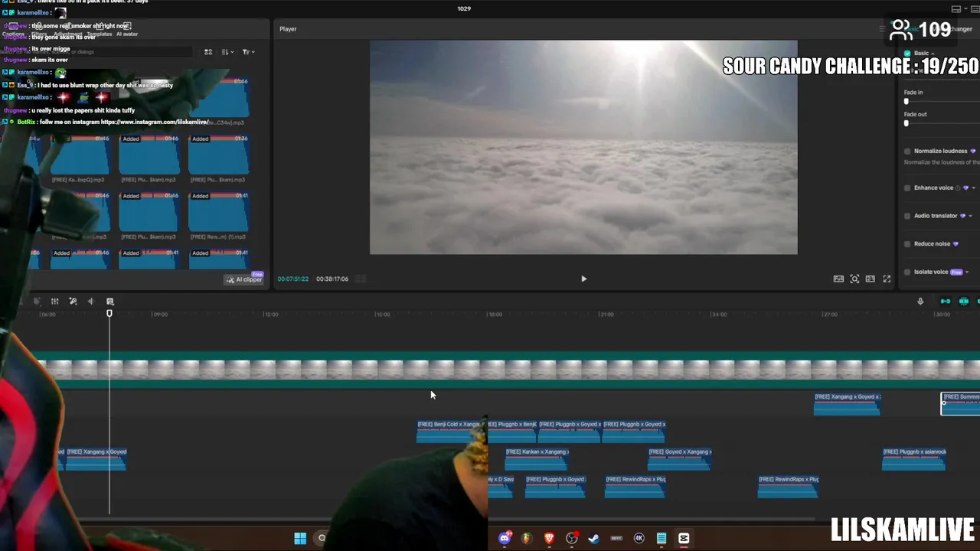Select the 'ly x D Savage' audio clip

(501, 487)
